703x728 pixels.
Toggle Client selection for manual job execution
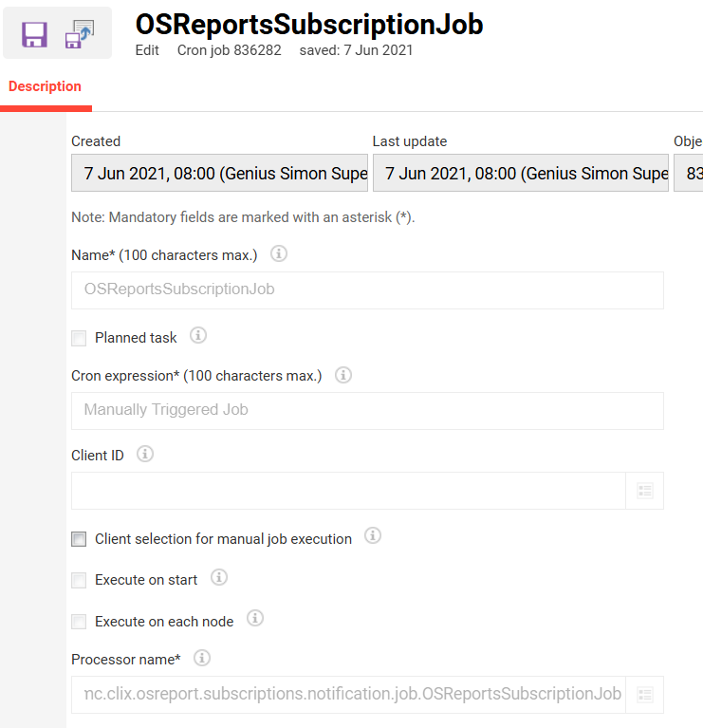[x=79, y=539]
